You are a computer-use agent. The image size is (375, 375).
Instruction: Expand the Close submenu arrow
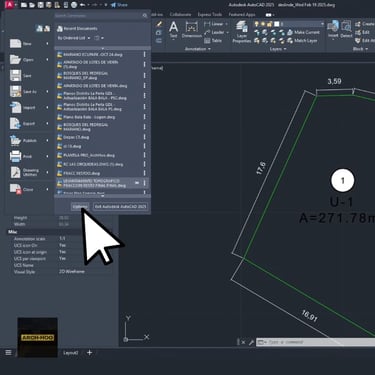click(x=47, y=189)
